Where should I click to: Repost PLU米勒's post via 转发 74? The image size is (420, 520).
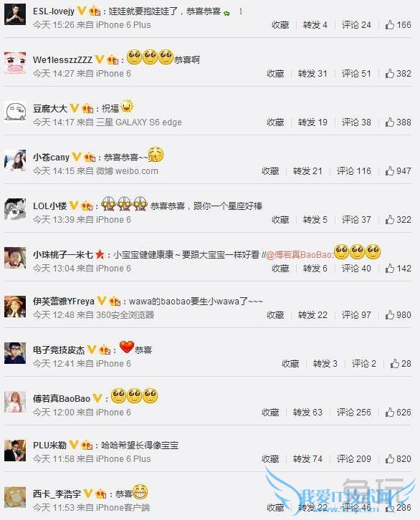(307, 459)
